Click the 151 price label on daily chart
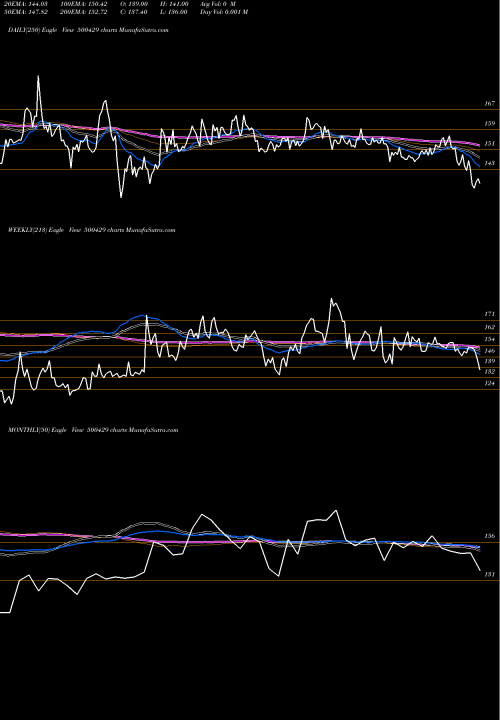Screen dimensions: 500x720 click(x=489, y=144)
